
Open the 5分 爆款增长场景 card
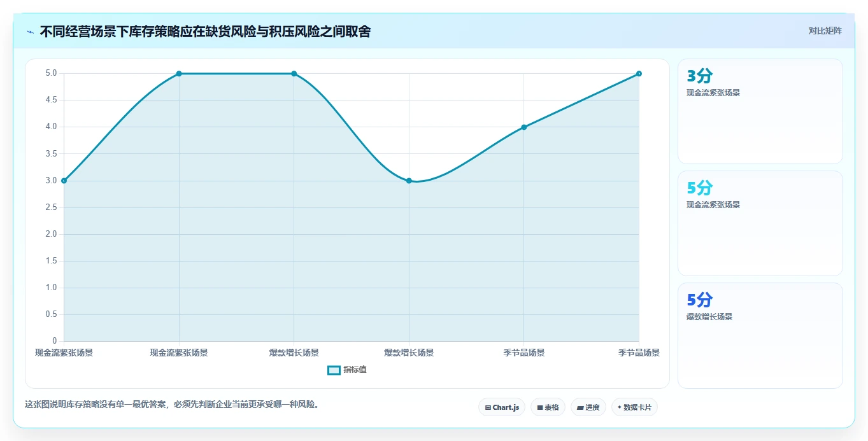tap(760, 335)
